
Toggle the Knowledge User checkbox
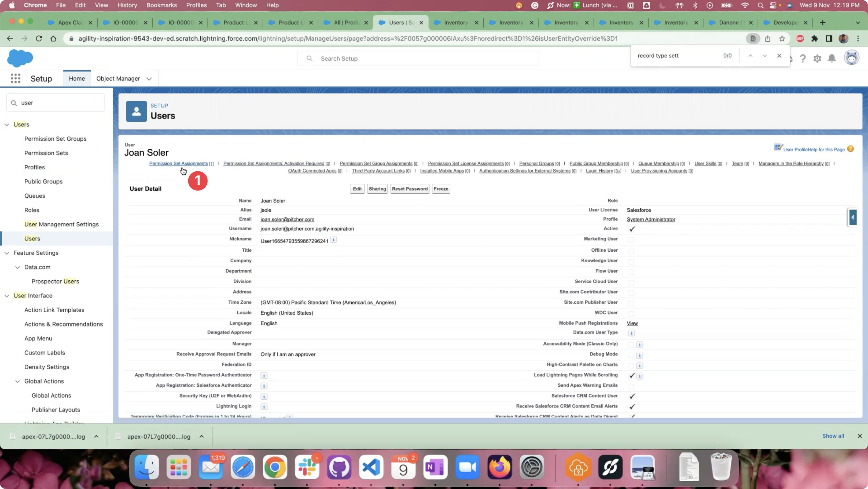coord(631,262)
